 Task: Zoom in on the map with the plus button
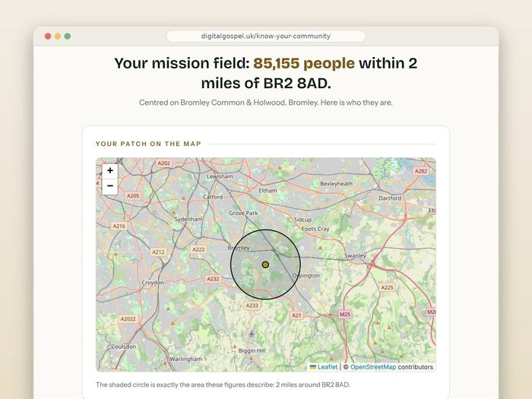pos(110,171)
